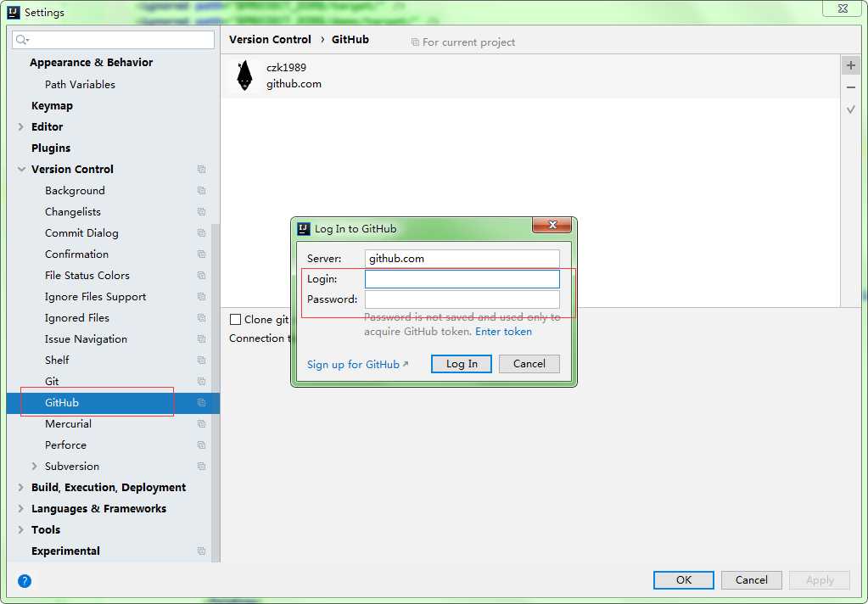This screenshot has height=604, width=868.
Task: Click the IntelliJ icon in Log In dialog title
Action: [x=304, y=229]
